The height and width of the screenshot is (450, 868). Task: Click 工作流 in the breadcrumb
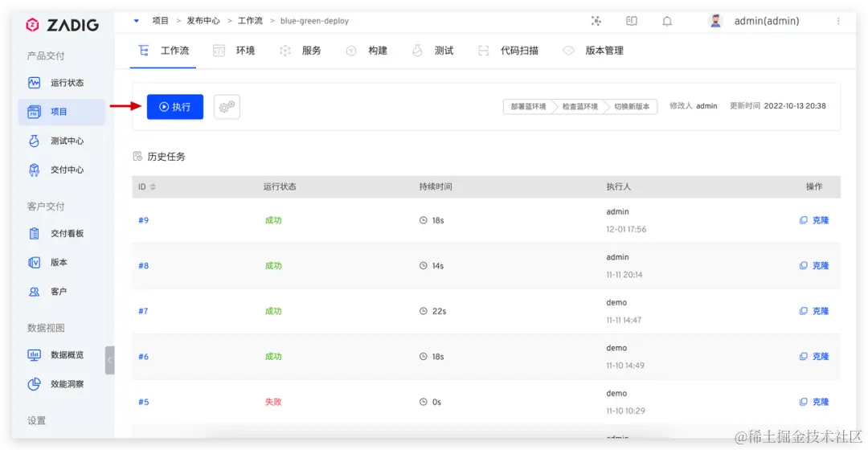(x=250, y=21)
